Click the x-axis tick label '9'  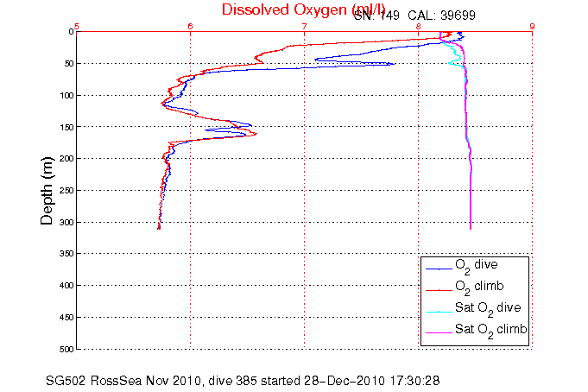pos(532,26)
